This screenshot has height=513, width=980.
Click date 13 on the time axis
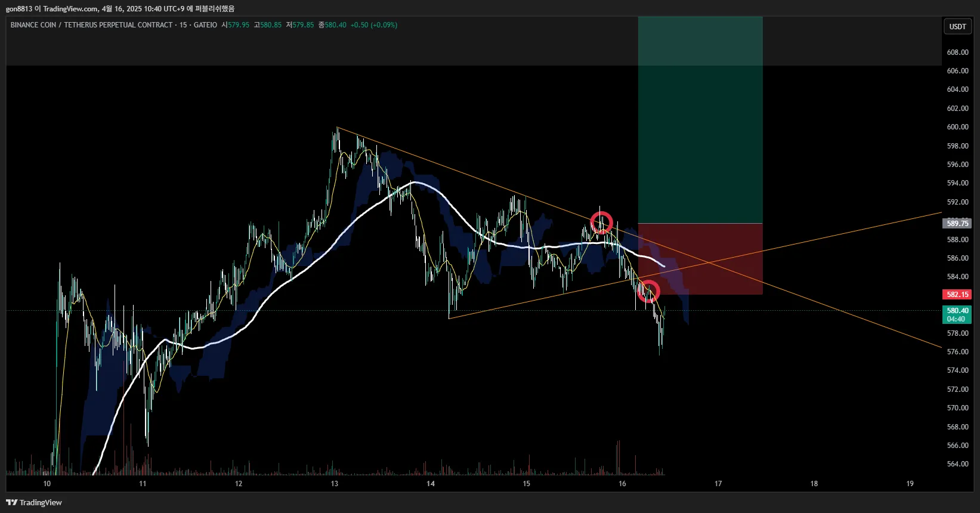[334, 484]
